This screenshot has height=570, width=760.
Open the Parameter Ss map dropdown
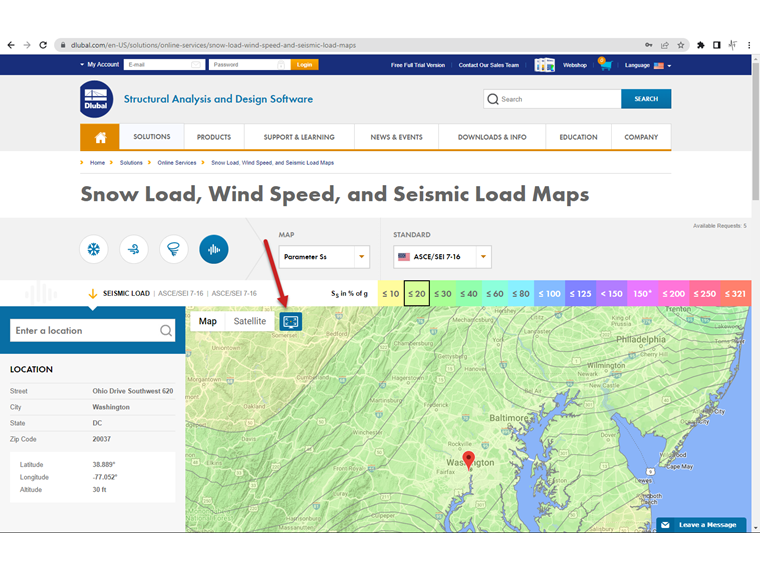[x=324, y=257]
